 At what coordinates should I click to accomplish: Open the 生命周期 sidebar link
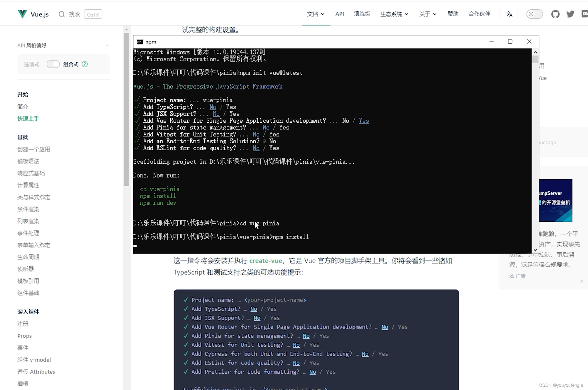tap(28, 257)
